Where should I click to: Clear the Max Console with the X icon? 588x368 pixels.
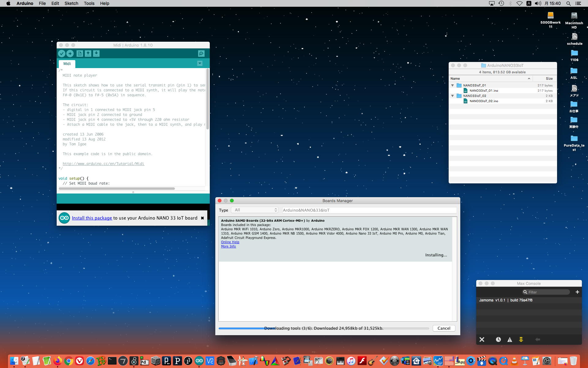482,339
